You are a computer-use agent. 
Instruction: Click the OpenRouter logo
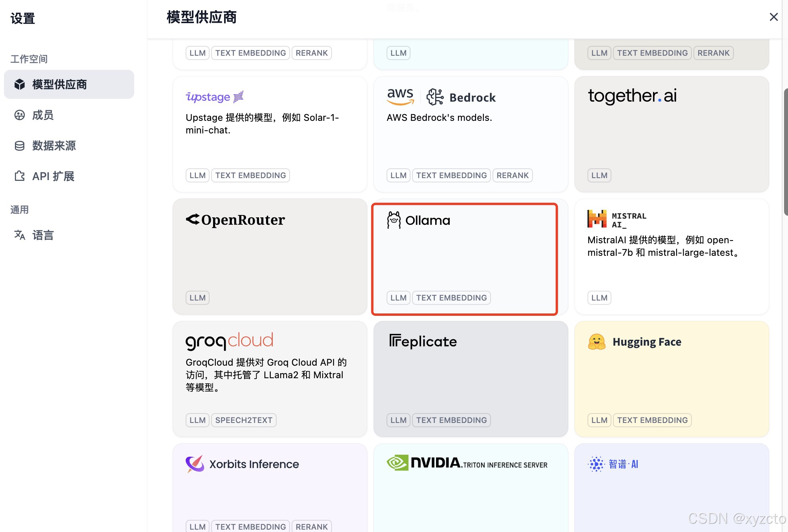[235, 220]
